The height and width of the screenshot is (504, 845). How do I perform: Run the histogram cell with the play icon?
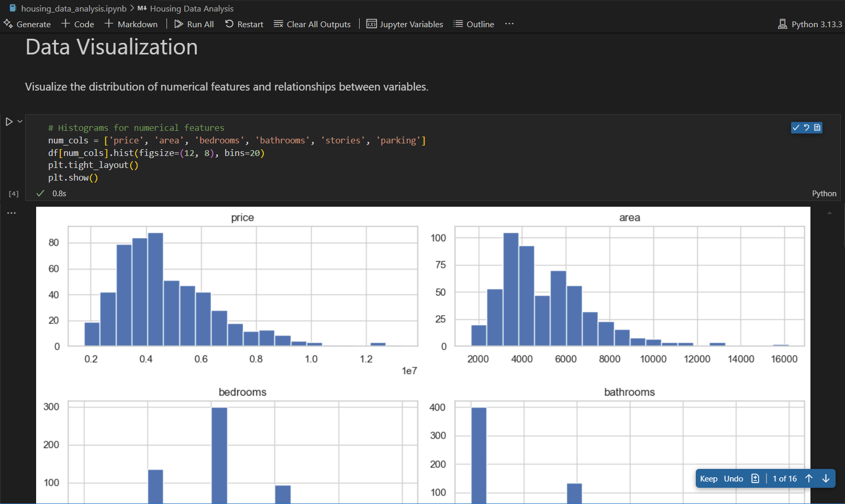pos(9,121)
